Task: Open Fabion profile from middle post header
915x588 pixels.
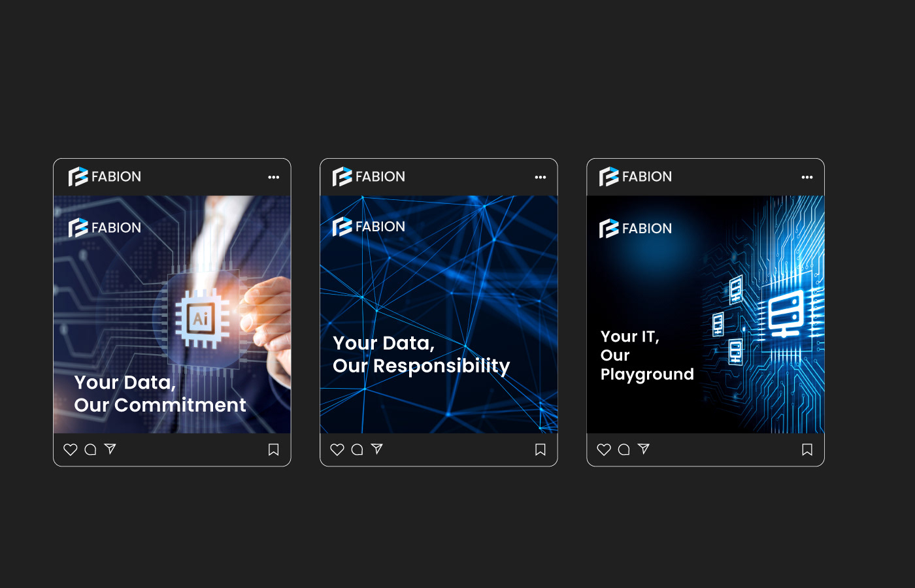Action: pos(369,176)
